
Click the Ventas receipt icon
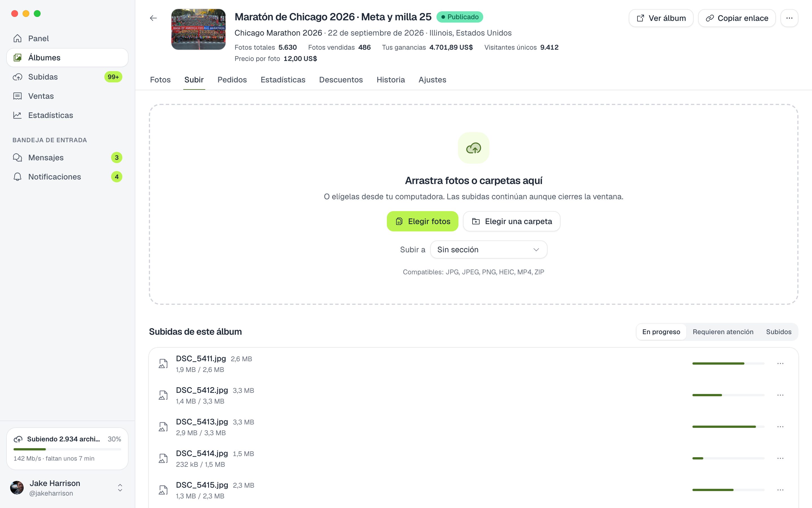pos(17,96)
